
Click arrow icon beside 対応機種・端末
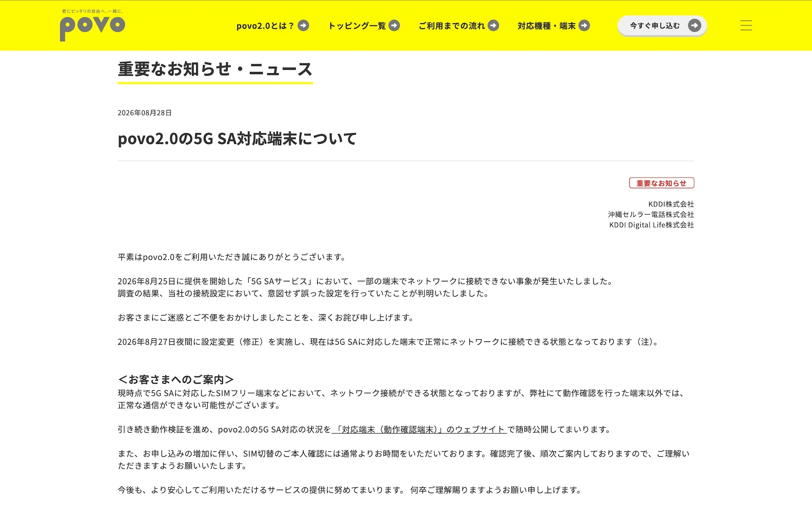[x=584, y=26]
